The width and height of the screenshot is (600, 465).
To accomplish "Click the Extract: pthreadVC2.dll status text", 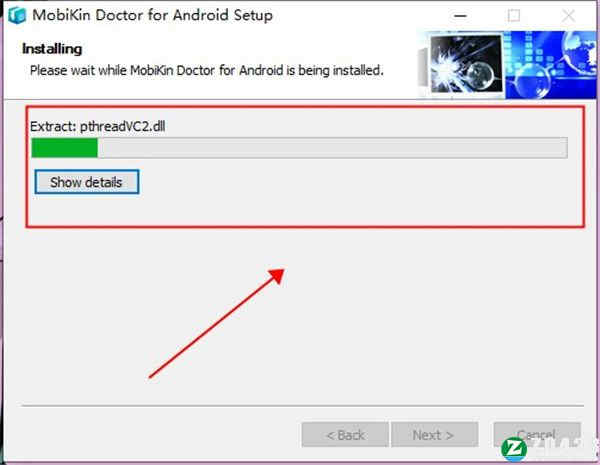I will coord(98,126).
